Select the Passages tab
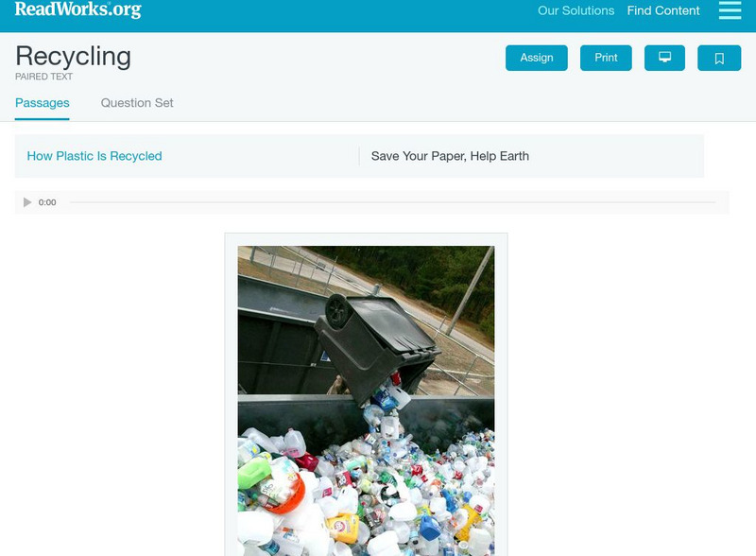 [43, 103]
